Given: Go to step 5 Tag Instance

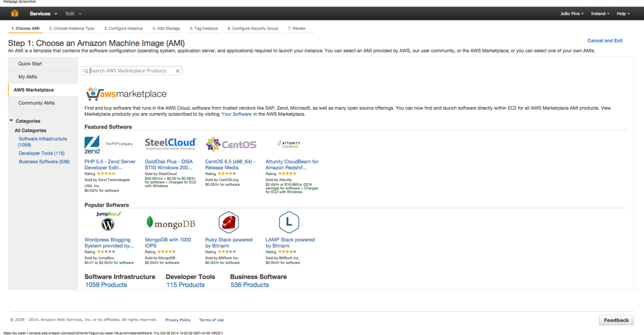Looking at the screenshot, I should [x=204, y=29].
